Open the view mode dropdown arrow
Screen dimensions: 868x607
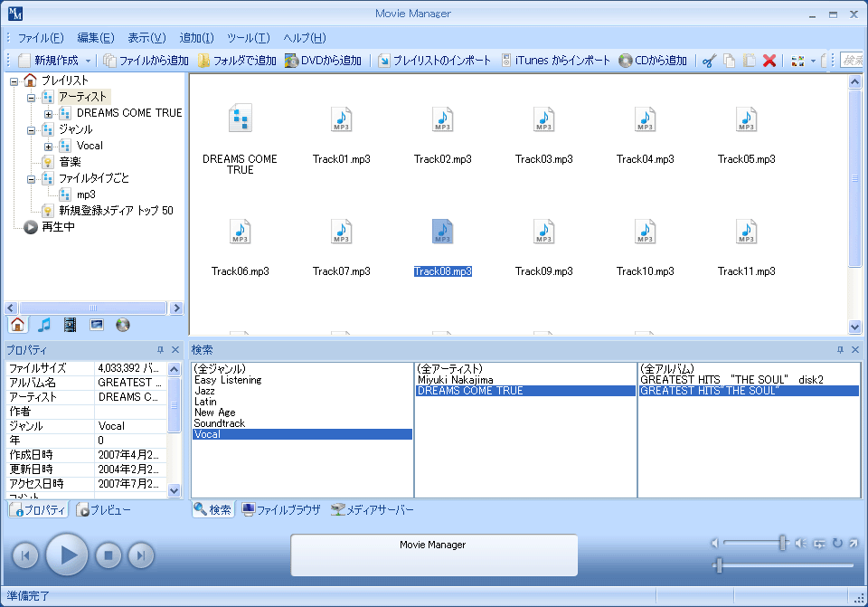[813, 61]
